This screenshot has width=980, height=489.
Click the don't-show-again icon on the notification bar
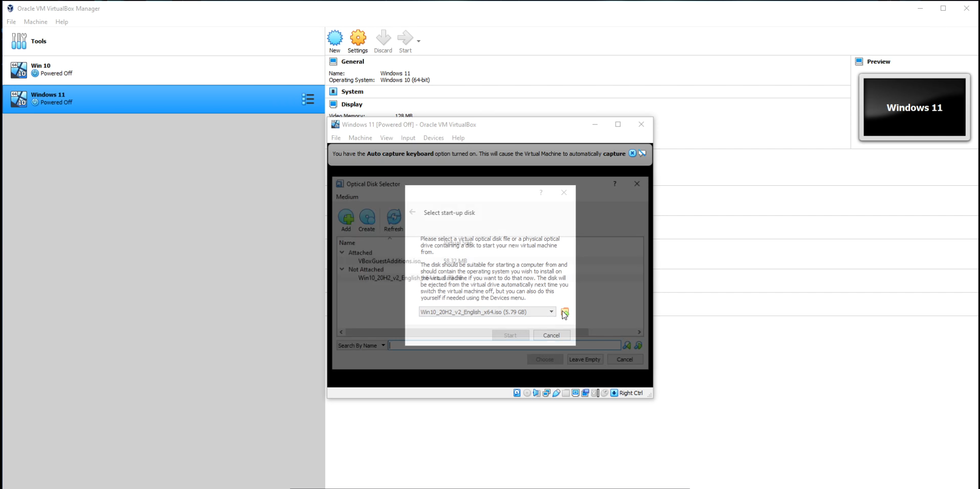[x=643, y=153]
